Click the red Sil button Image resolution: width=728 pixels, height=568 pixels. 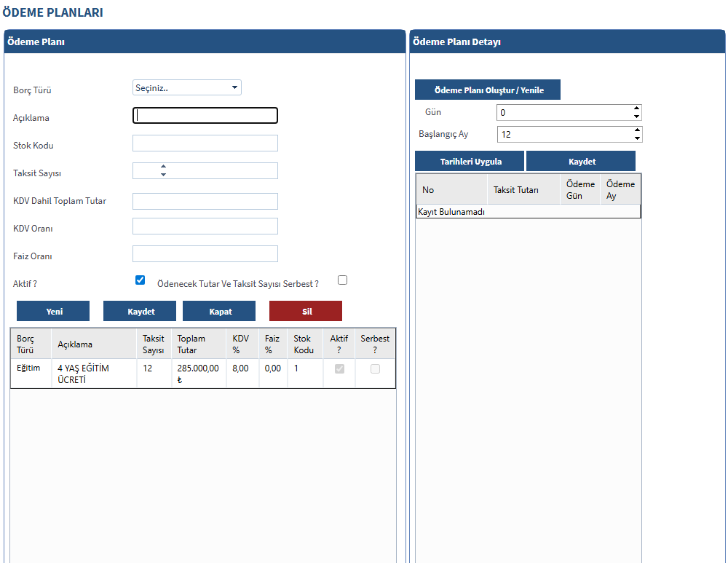click(306, 311)
